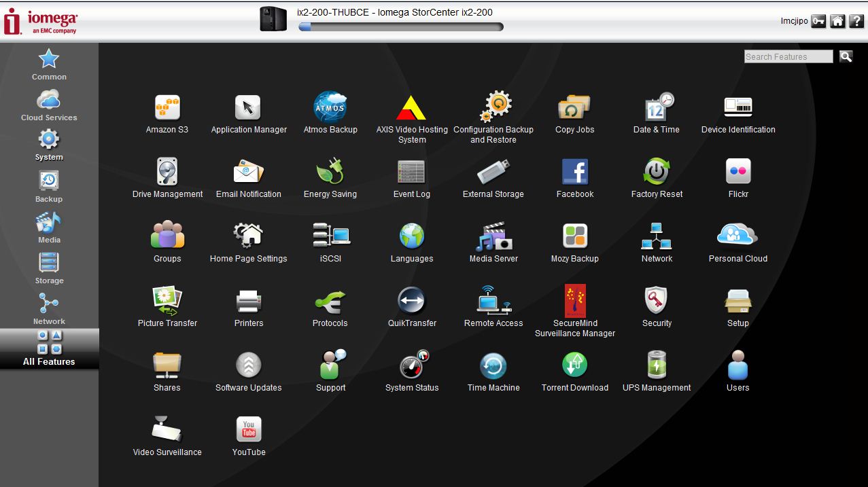View System Status
The height and width of the screenshot is (487, 868).
click(x=412, y=372)
